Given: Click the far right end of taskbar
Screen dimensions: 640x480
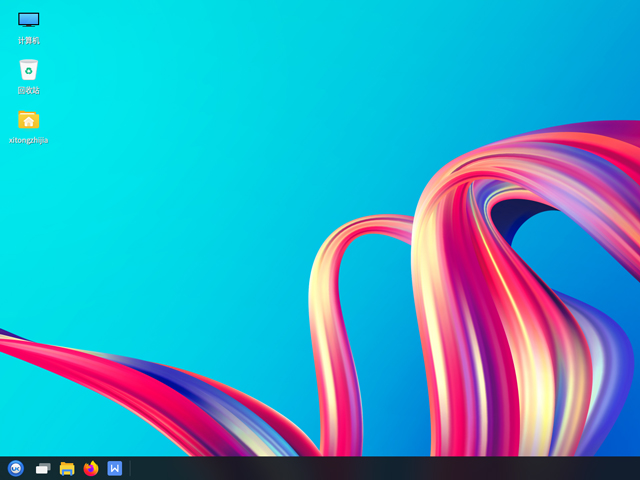Looking at the screenshot, I should [633, 468].
